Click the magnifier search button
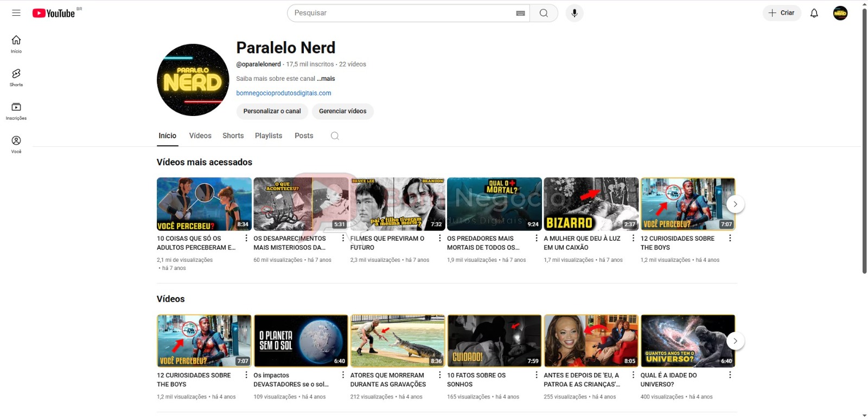This screenshot has height=419, width=868. pos(544,13)
